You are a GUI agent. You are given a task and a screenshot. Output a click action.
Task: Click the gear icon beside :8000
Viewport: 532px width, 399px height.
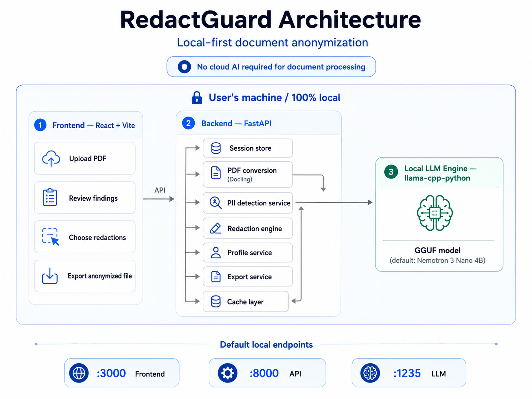pos(227,373)
